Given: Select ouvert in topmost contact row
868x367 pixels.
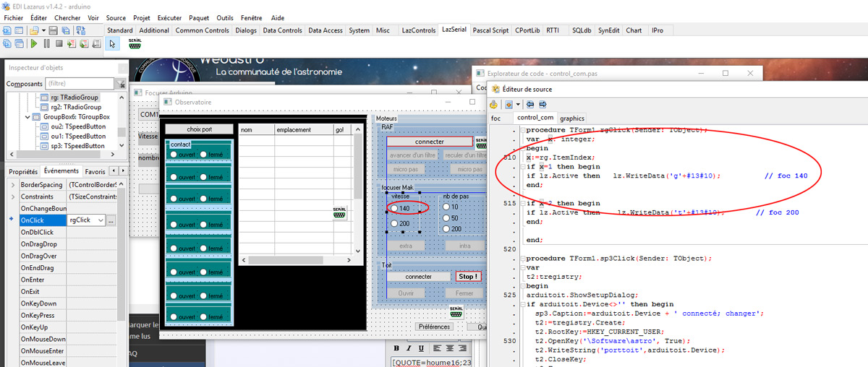Looking at the screenshot, I should [x=174, y=155].
